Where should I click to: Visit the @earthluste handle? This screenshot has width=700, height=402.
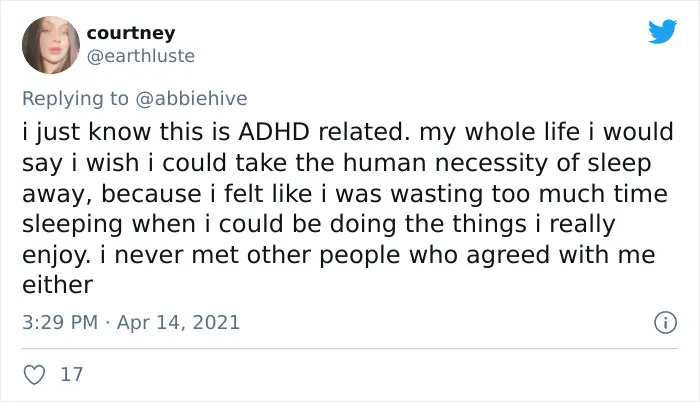pyautogui.click(x=141, y=56)
